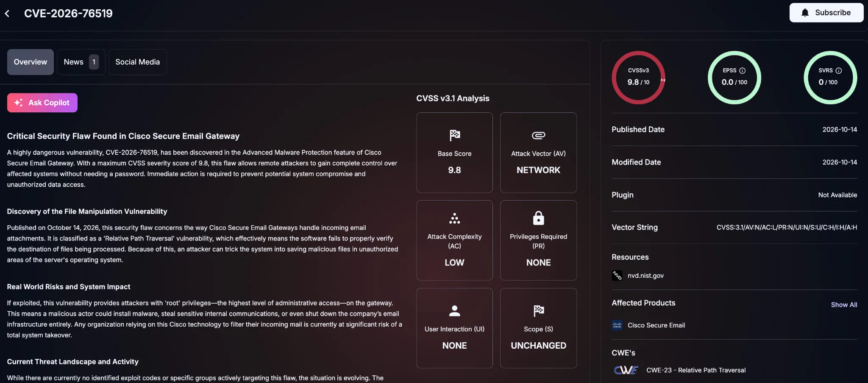The width and height of the screenshot is (868, 383).
Task: Click the Ask Copilot button
Action: [x=42, y=103]
